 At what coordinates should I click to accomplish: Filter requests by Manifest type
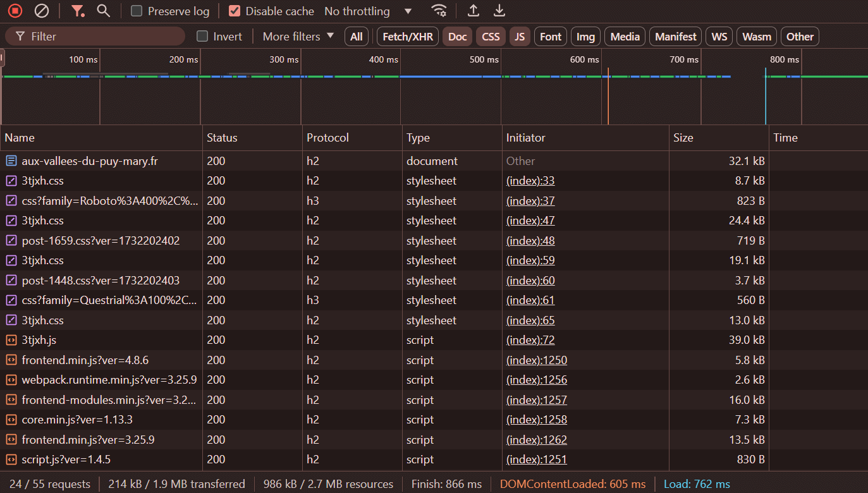[675, 37]
